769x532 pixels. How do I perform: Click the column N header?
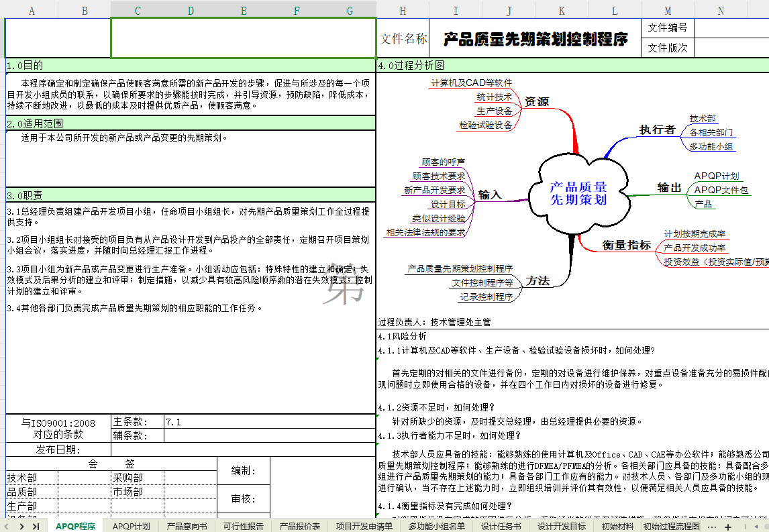tap(721, 10)
